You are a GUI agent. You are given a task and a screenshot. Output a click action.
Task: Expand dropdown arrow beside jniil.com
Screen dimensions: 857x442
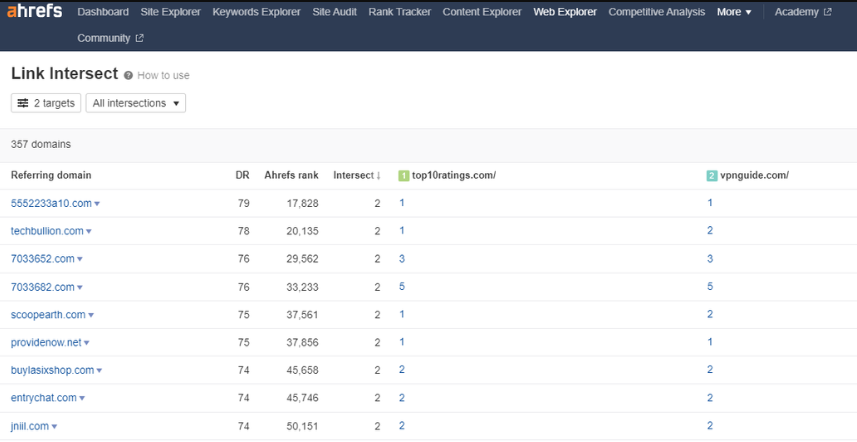tap(54, 427)
